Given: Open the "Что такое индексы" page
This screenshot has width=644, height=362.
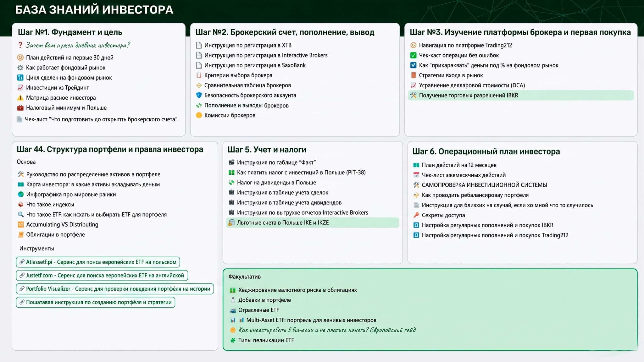Looking at the screenshot, I should tap(50, 205).
